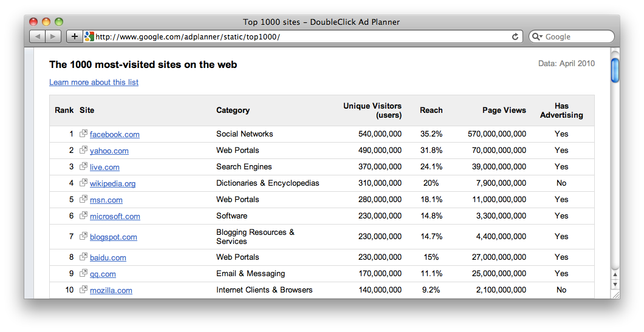The width and height of the screenshot is (644, 332).
Task: Open the yahoo.com link
Action: click(x=109, y=151)
